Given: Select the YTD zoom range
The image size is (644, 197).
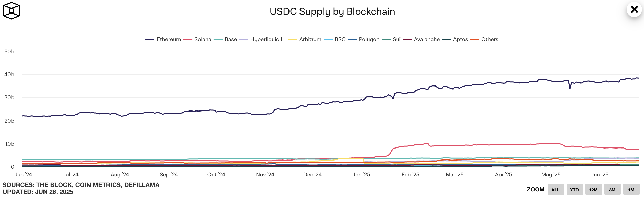Looking at the screenshot, I should pyautogui.click(x=574, y=190).
